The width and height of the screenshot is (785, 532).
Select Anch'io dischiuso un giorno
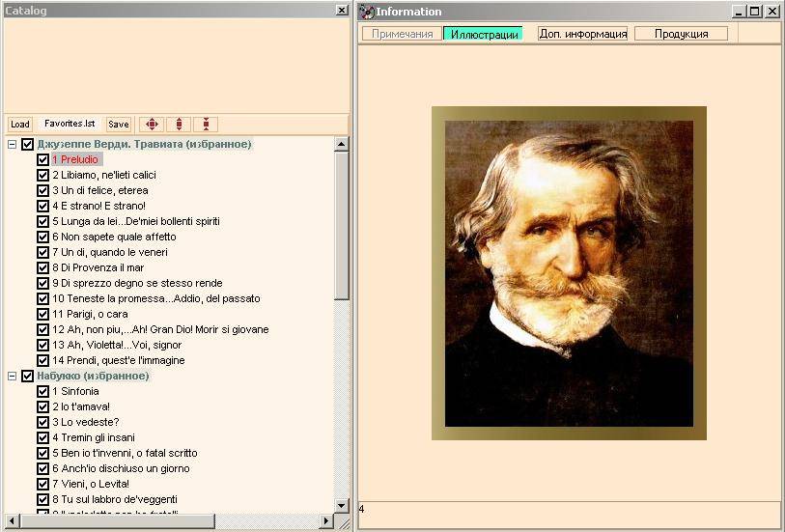point(121,468)
